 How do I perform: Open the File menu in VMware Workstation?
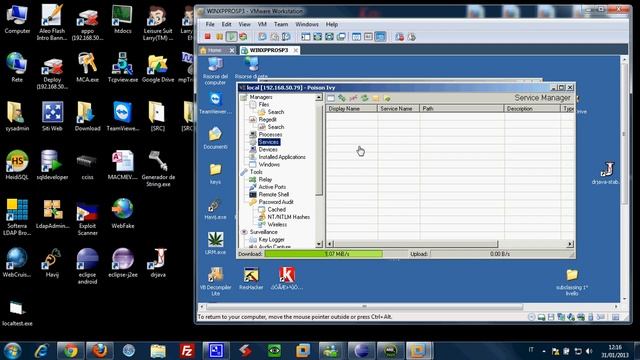pyautogui.click(x=210, y=24)
